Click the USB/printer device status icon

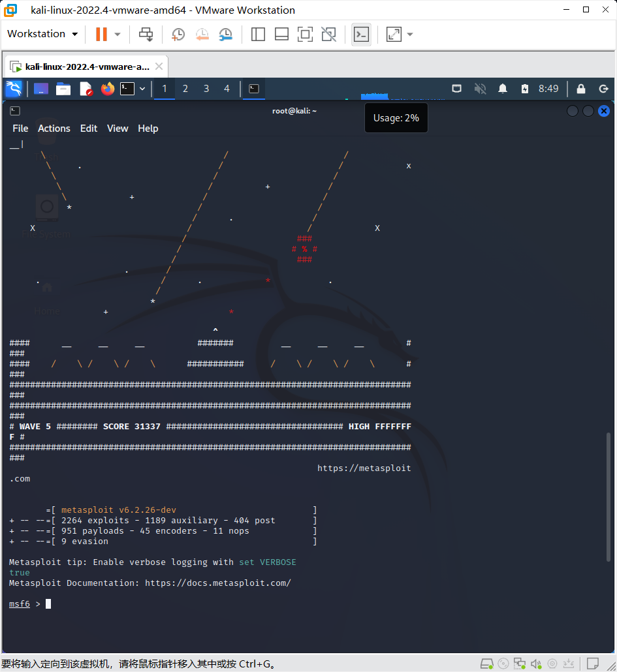pyautogui.click(x=552, y=664)
